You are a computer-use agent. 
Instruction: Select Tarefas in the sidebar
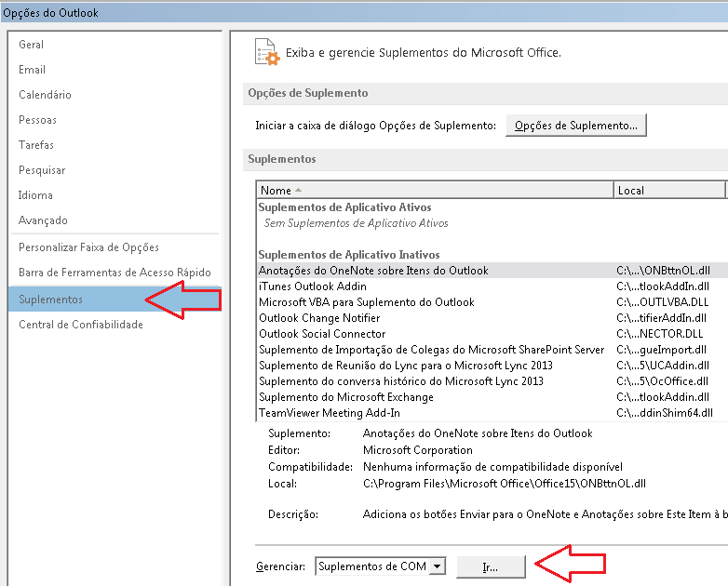pos(36,145)
